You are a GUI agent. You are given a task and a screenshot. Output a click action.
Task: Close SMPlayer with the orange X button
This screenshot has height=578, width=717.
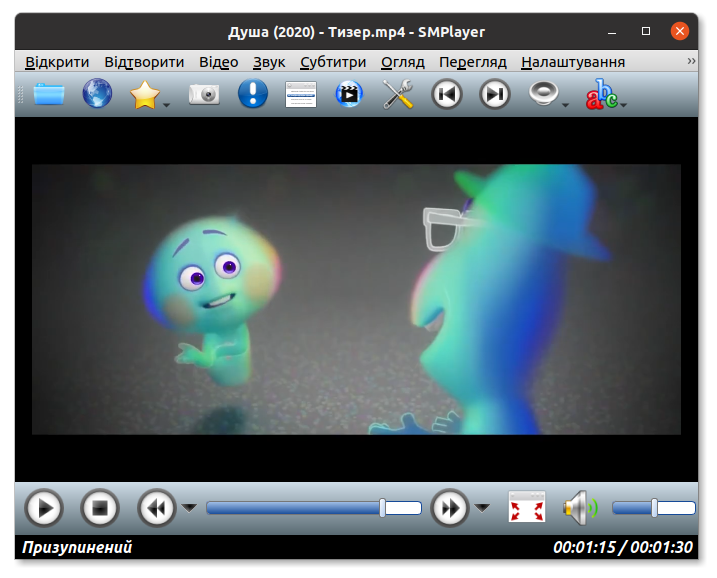coord(680,31)
